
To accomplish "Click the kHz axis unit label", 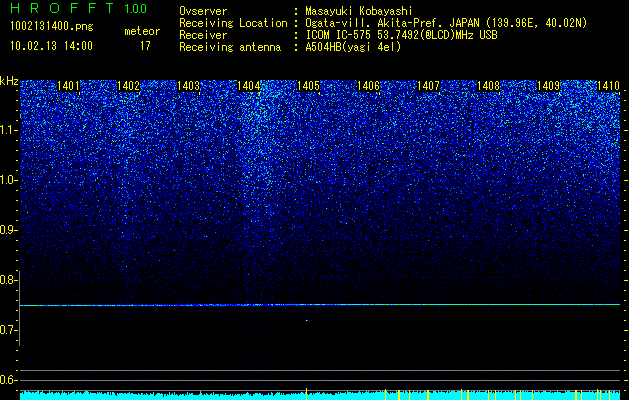I will click(x=9, y=81).
